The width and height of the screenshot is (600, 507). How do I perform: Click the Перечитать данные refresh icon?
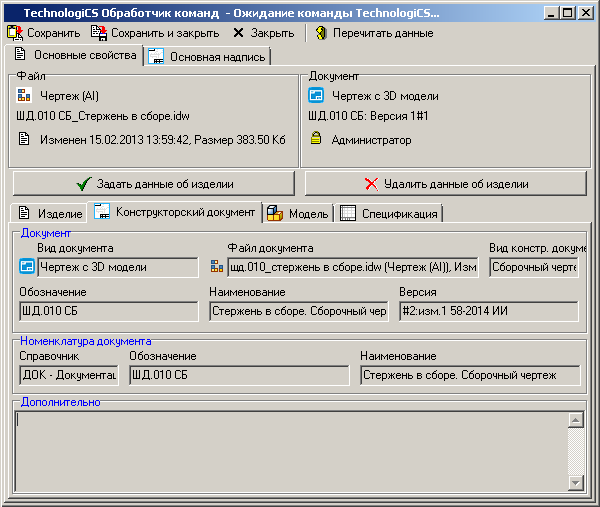tap(321, 33)
